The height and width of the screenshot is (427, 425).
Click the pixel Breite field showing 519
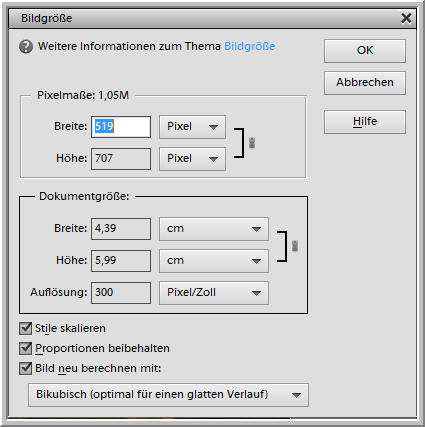click(121, 127)
